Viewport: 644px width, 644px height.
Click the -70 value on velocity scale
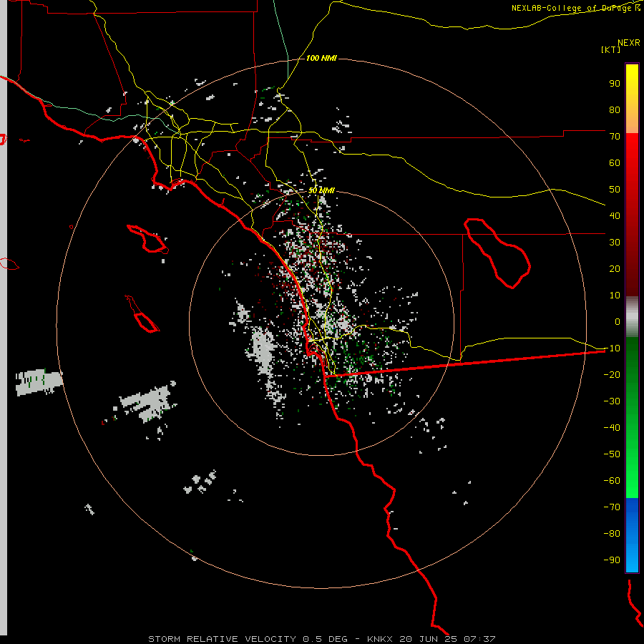pyautogui.click(x=612, y=507)
